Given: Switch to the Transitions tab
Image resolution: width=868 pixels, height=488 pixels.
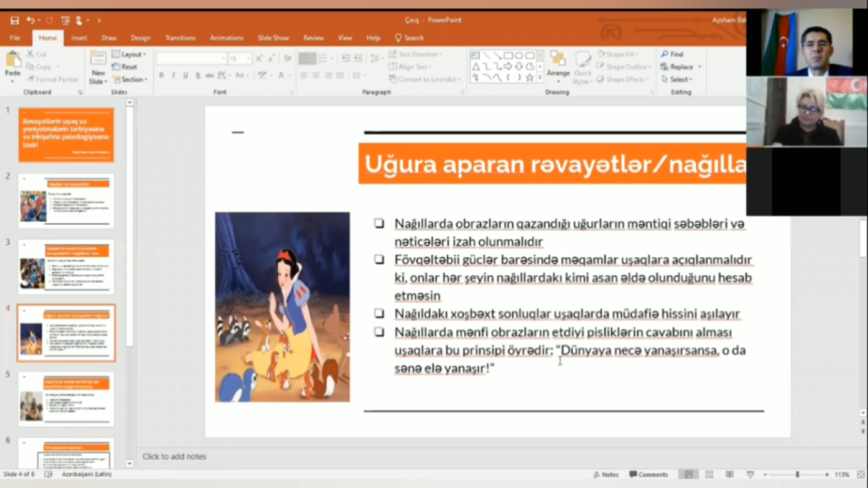Looking at the screenshot, I should pos(181,38).
